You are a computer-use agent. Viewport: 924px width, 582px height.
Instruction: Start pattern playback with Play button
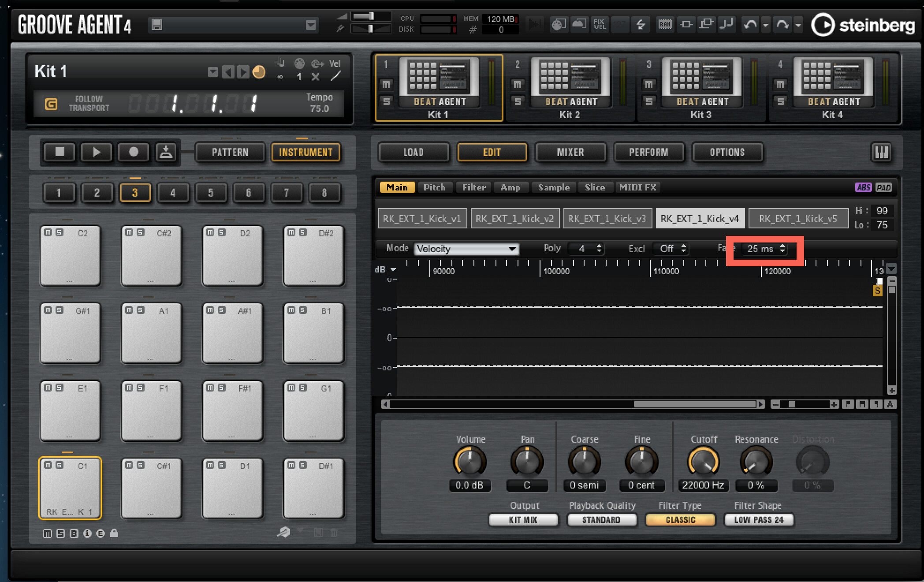(97, 153)
